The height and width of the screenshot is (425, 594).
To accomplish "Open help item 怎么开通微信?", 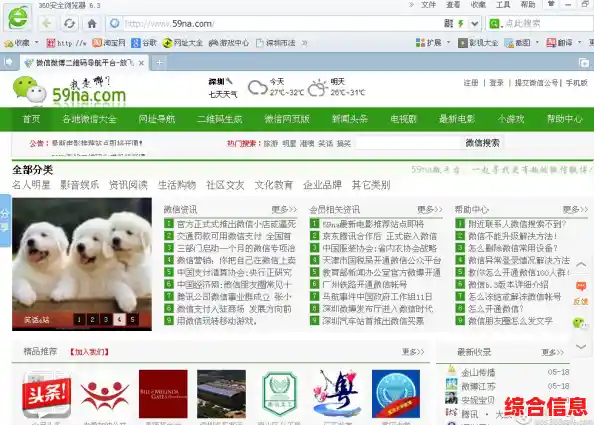I will coord(496,309).
